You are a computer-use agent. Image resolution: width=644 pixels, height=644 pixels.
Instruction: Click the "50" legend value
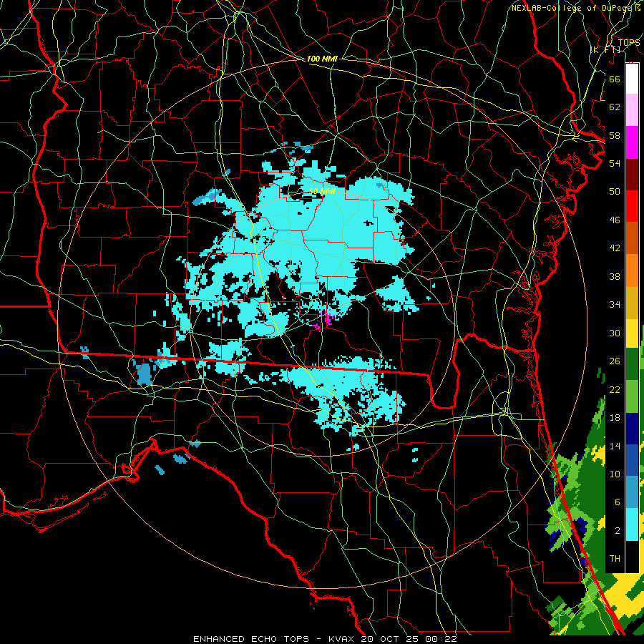pos(615,191)
